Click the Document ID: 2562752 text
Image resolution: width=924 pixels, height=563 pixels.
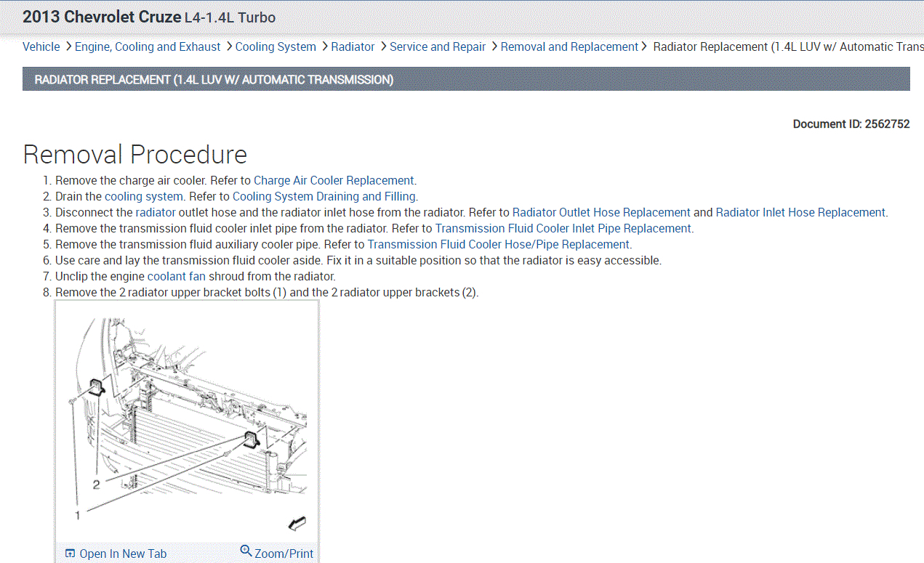coord(851,124)
